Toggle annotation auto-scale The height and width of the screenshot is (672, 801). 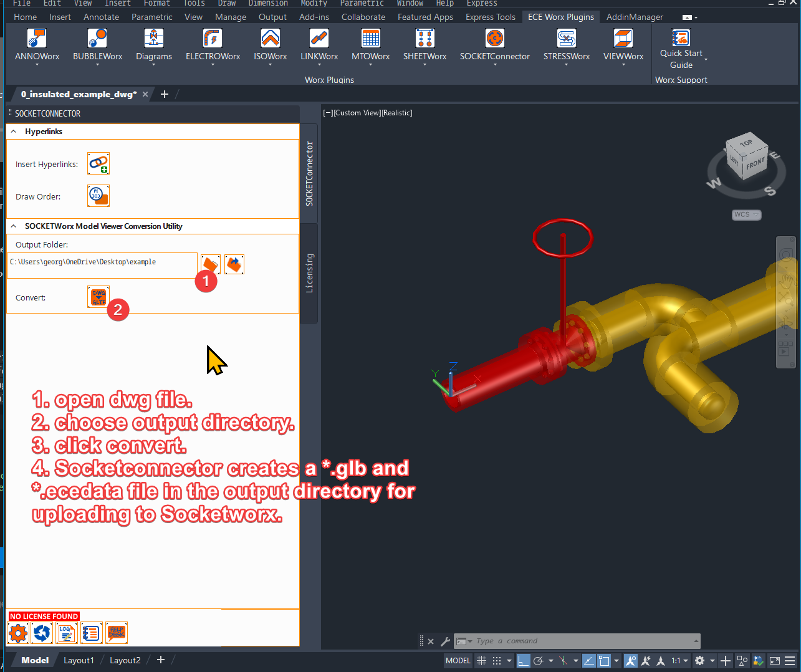(646, 661)
